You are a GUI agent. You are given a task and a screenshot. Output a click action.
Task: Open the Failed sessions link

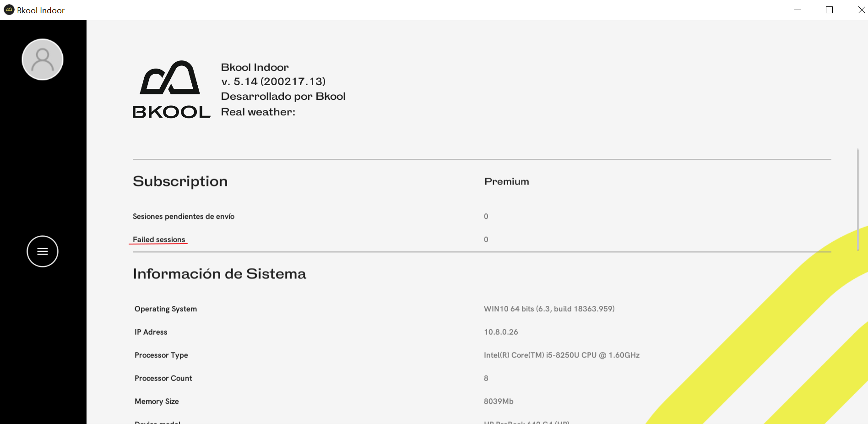(x=159, y=239)
